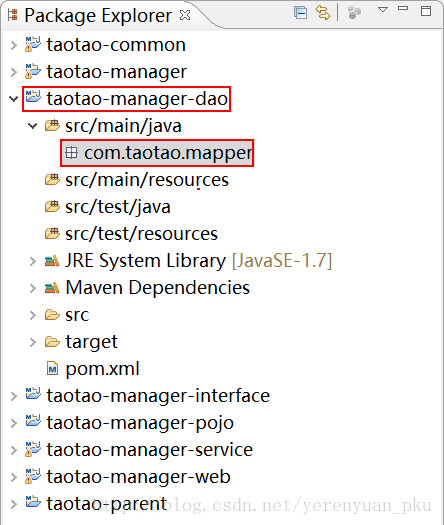This screenshot has height=525, width=444.
Task: Select the taotao-parent label
Action: pyautogui.click(x=106, y=504)
